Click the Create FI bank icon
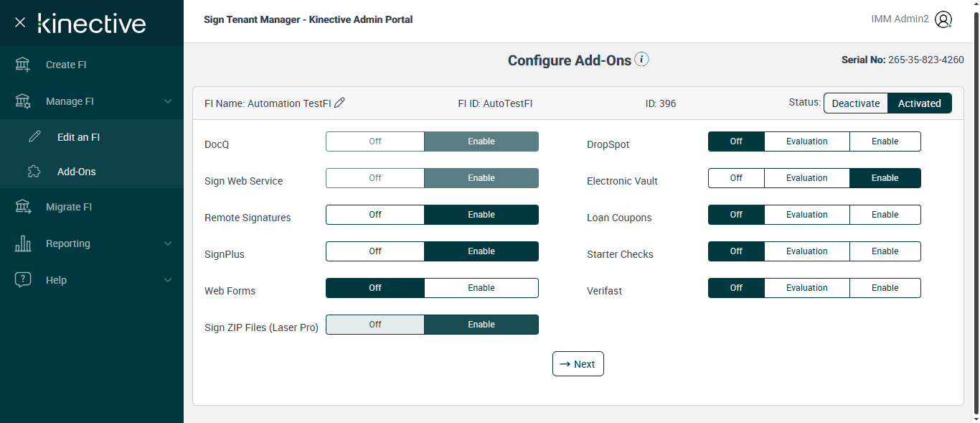The width and height of the screenshot is (980, 423). click(23, 65)
